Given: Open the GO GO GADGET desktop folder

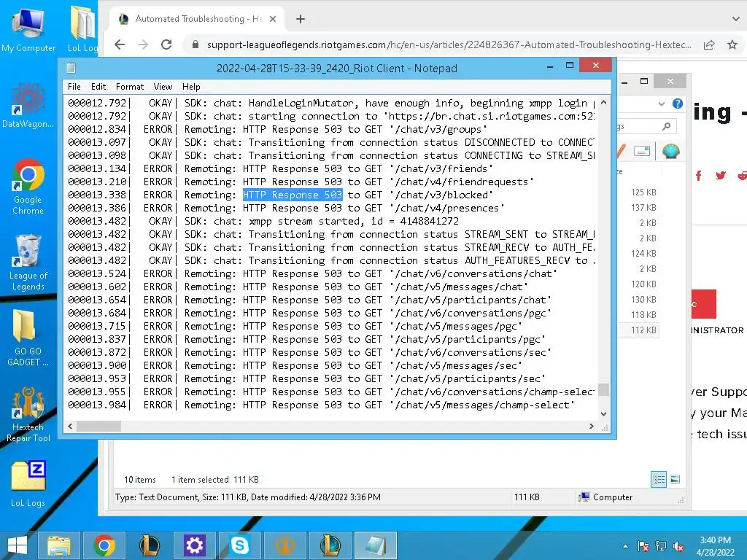Looking at the screenshot, I should 28,338.
